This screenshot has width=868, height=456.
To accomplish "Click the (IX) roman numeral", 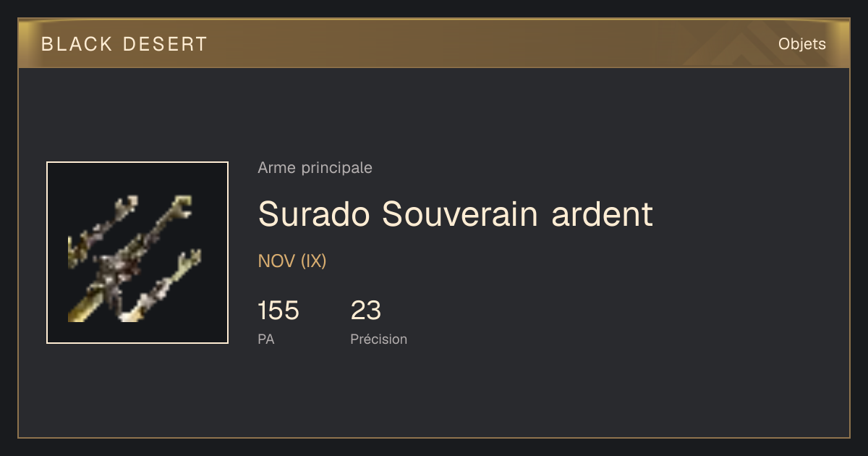I will [x=314, y=261].
